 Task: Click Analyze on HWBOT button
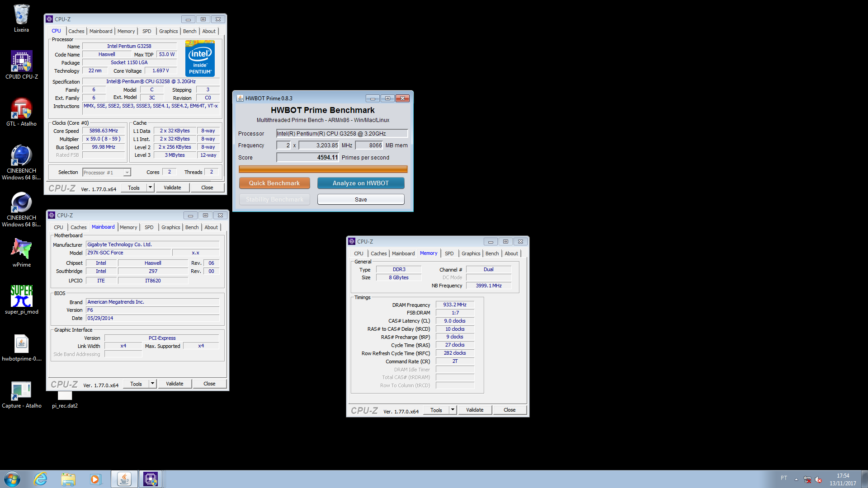coord(361,183)
